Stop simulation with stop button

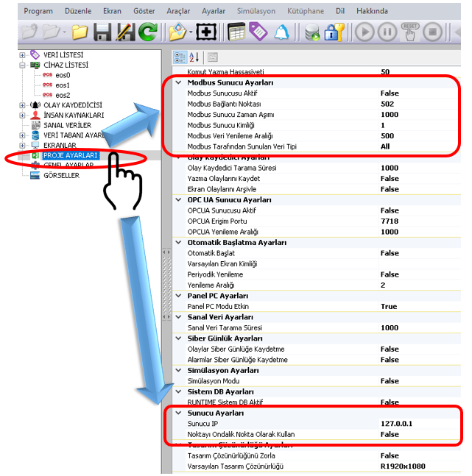432,32
